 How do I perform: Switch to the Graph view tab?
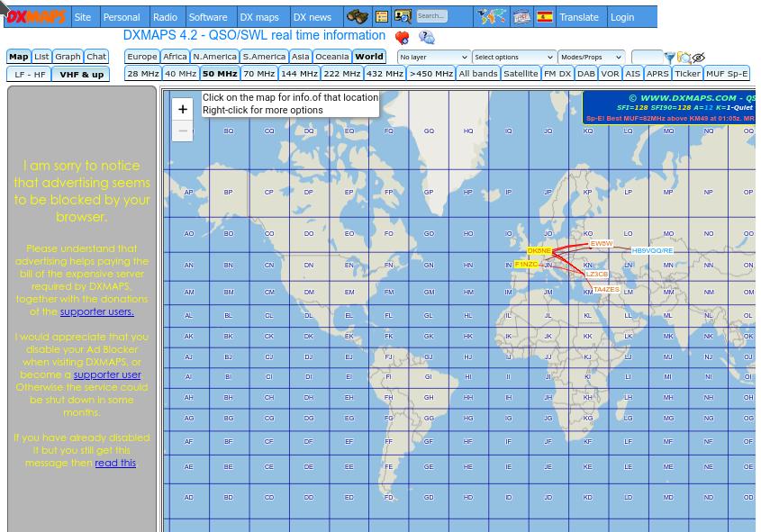point(68,57)
